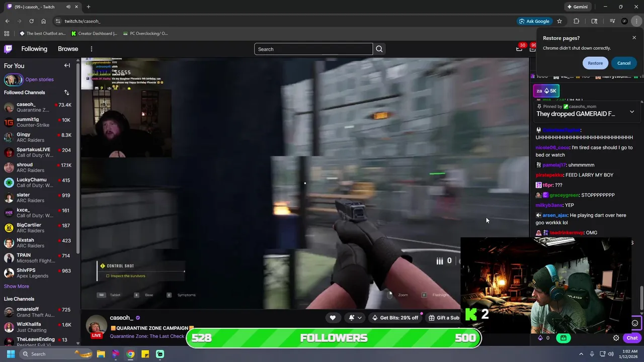
Task: Click the purple Chat send button
Action: click(x=632, y=338)
